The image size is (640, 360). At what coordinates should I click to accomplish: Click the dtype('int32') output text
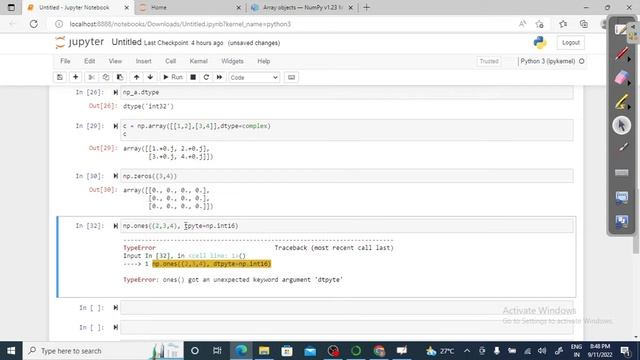[x=148, y=106]
